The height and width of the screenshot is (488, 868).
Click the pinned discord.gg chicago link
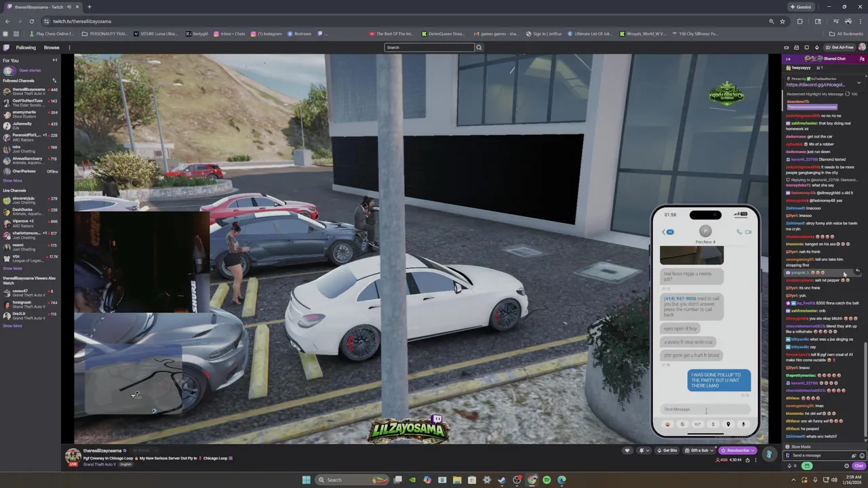(x=815, y=85)
